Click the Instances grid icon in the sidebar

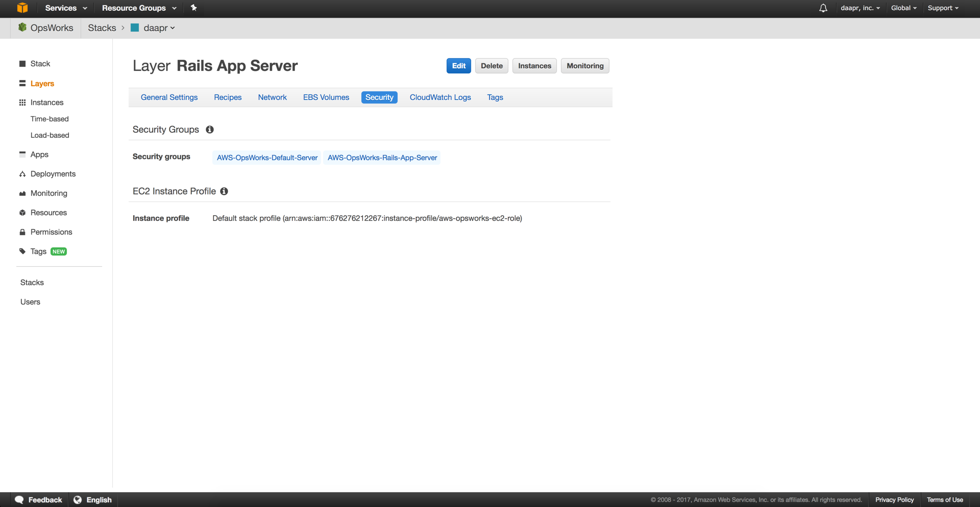22,103
